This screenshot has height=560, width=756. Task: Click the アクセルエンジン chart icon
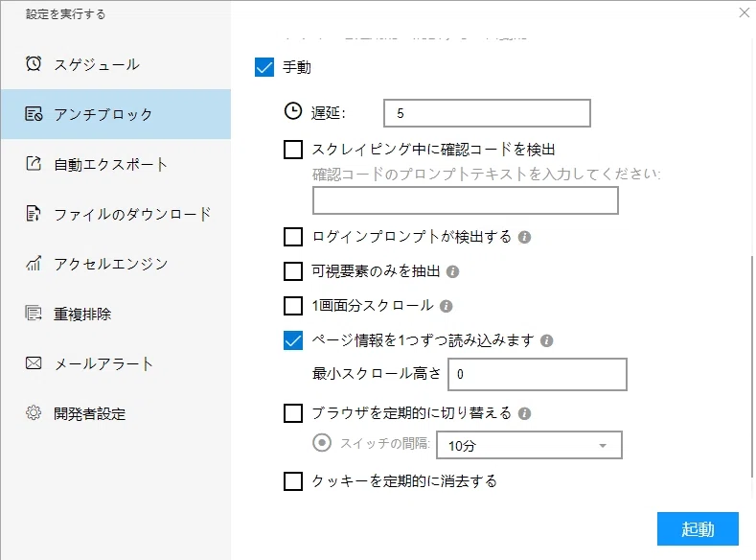coord(34,263)
